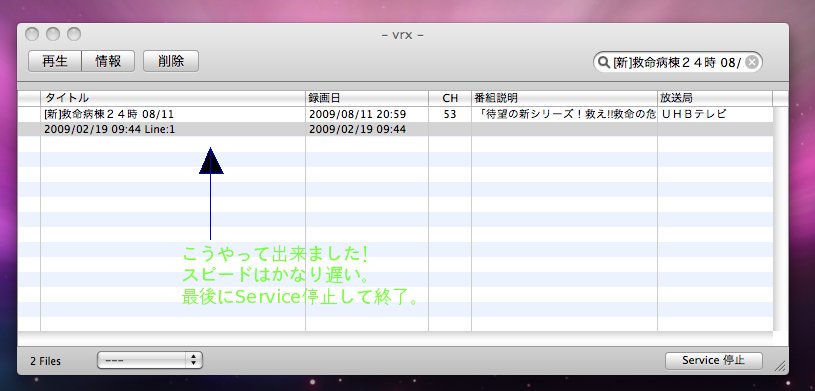Click the magnifier icon in the search field
Image resolution: width=815 pixels, height=391 pixels.
pos(603,62)
